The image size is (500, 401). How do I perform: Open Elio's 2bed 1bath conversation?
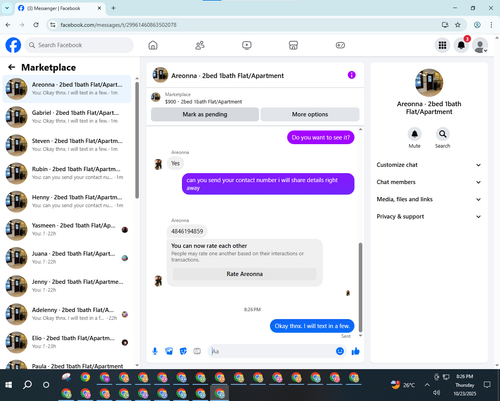tap(67, 342)
